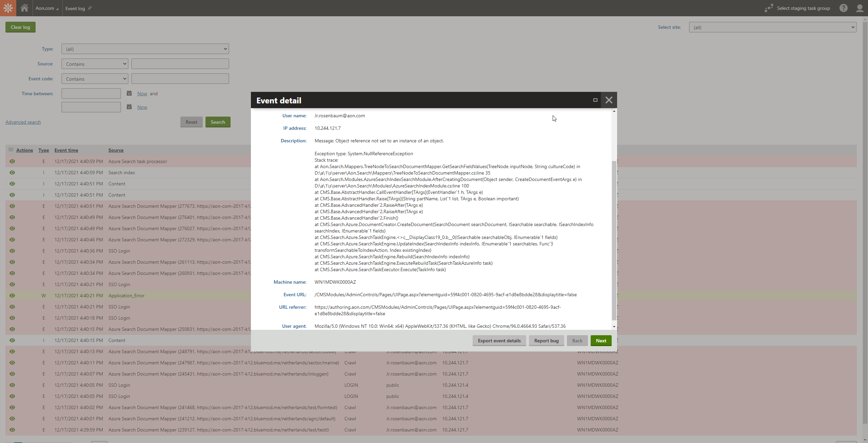Expand the Event code Contains dropdown
This screenshot has height=443, width=868.
pyautogui.click(x=95, y=79)
